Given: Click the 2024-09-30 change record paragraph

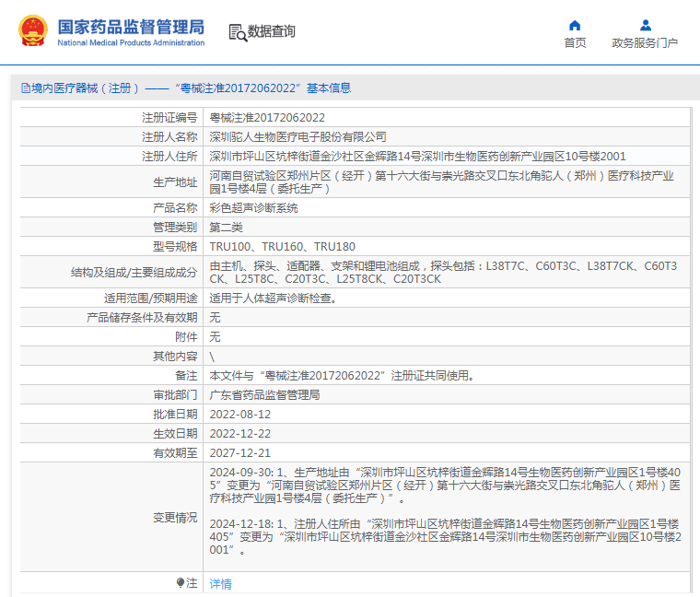Looking at the screenshot, I should pos(445,485).
